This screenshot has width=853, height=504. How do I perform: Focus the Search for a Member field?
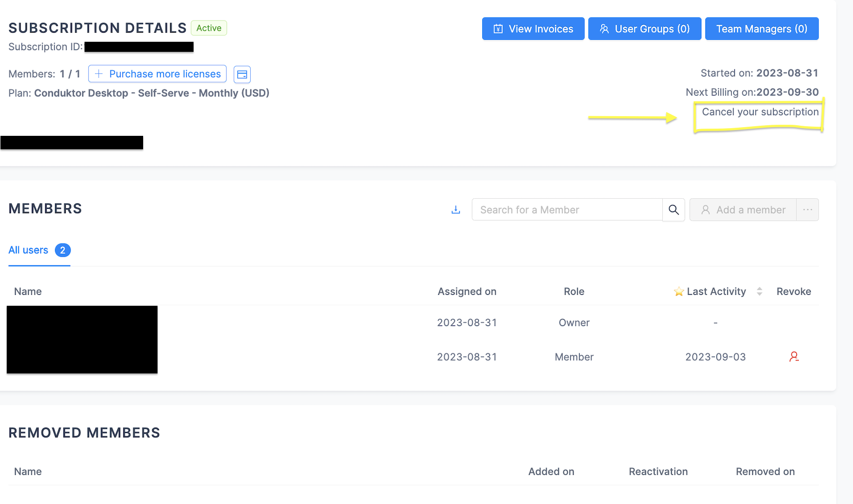click(567, 210)
